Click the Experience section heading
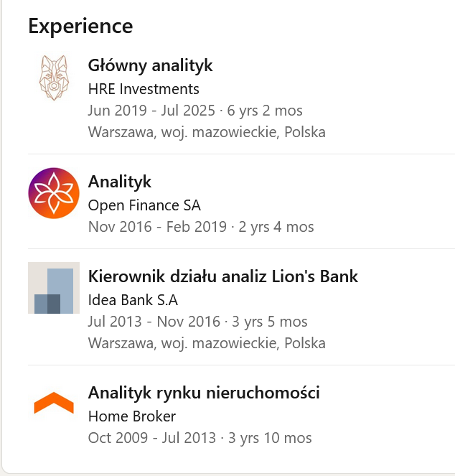 click(80, 26)
